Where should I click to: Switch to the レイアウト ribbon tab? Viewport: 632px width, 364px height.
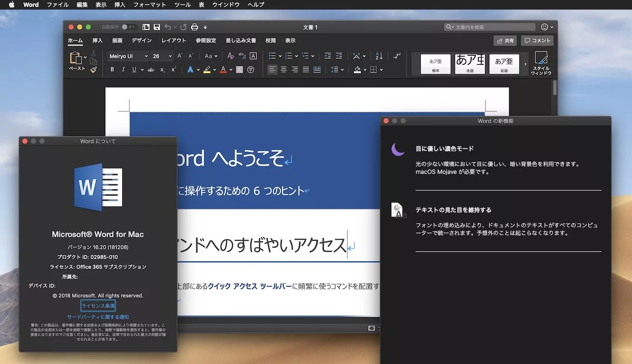(174, 41)
